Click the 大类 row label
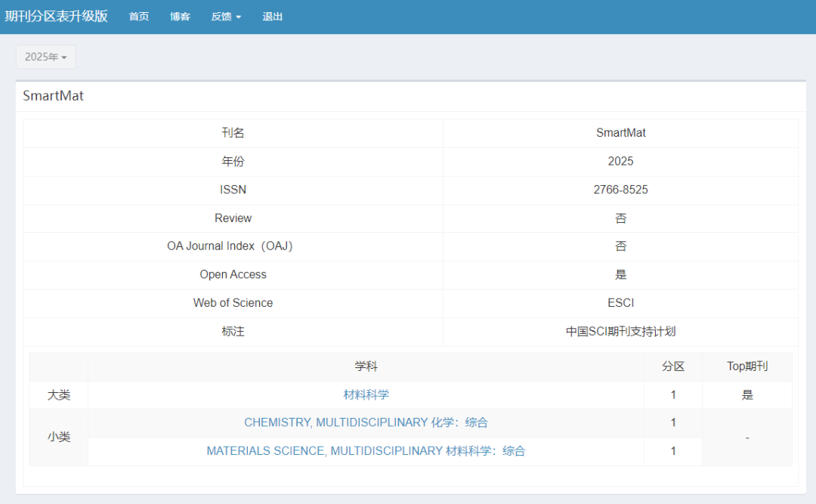The width and height of the screenshot is (816, 504). coord(59,394)
